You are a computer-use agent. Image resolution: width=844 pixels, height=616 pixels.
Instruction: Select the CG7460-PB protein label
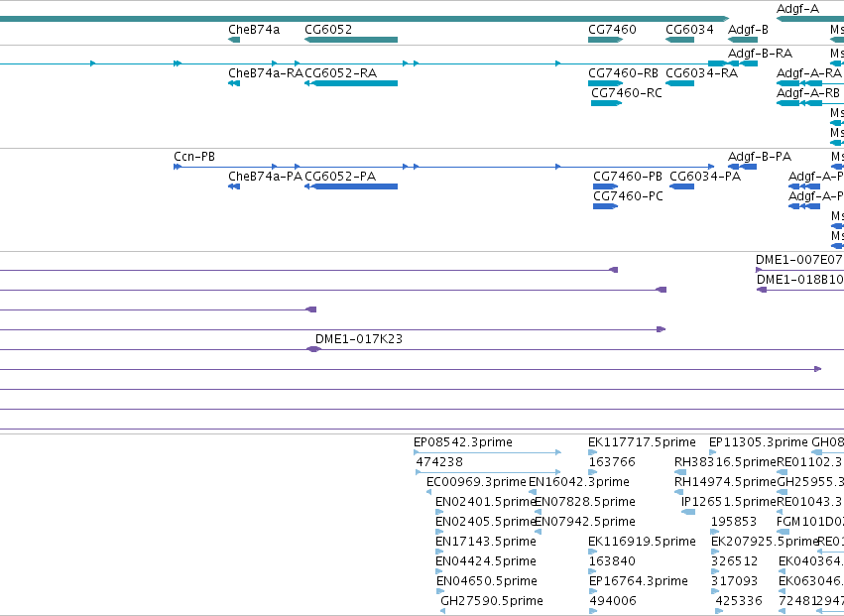(x=628, y=177)
